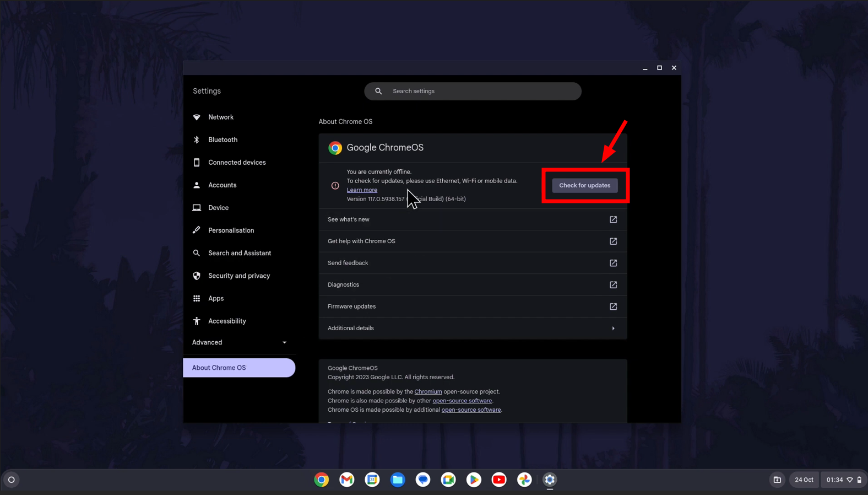Open quick settings via the 01:34 clock
This screenshot has height=495, width=868.
point(843,480)
